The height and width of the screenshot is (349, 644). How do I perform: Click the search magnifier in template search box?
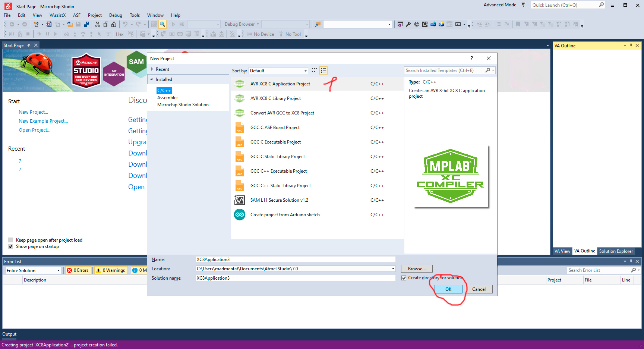pos(488,70)
